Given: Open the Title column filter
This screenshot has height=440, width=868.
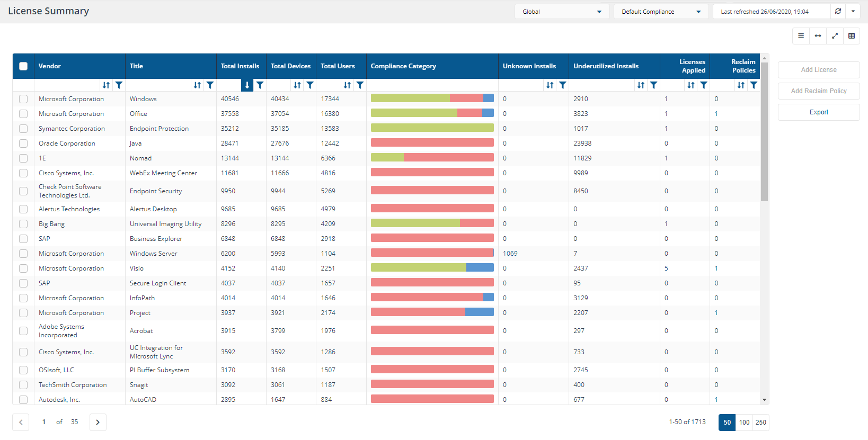Looking at the screenshot, I should tap(210, 85).
